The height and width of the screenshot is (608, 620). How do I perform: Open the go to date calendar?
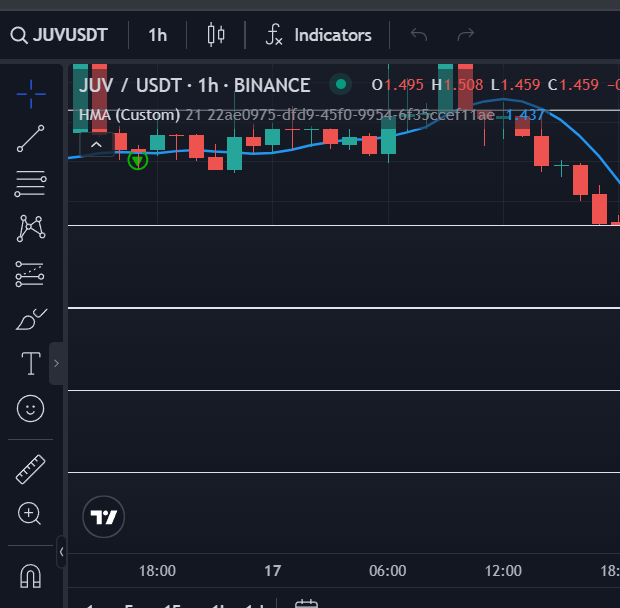coord(306,604)
